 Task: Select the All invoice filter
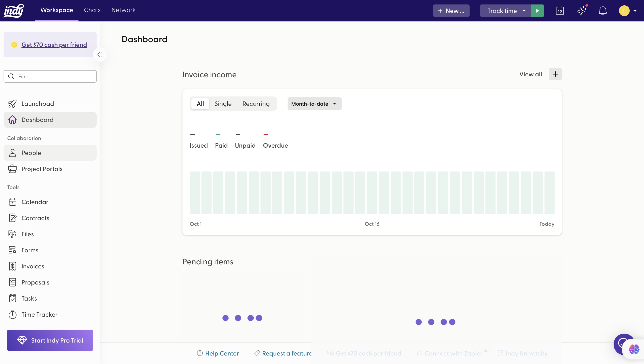pyautogui.click(x=200, y=104)
